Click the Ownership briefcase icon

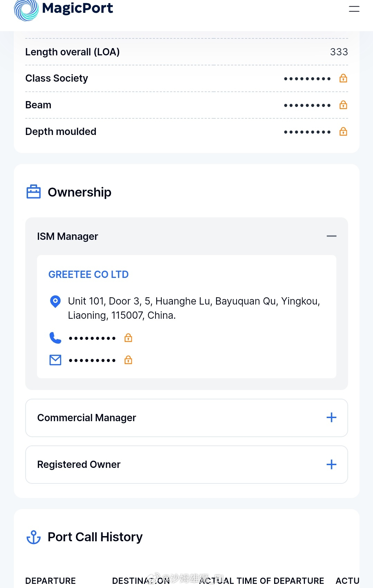[34, 192]
